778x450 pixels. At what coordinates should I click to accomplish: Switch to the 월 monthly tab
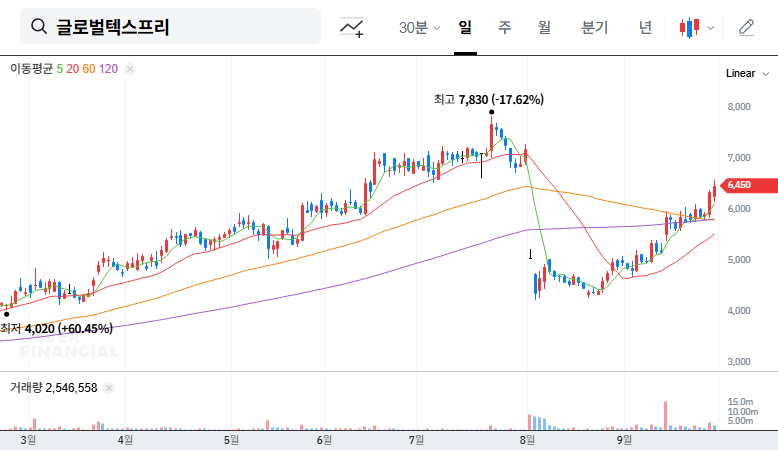(x=544, y=27)
